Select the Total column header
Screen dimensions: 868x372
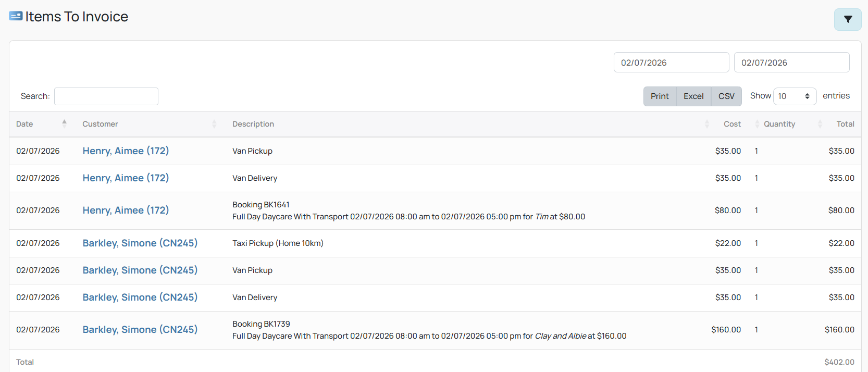click(x=845, y=124)
